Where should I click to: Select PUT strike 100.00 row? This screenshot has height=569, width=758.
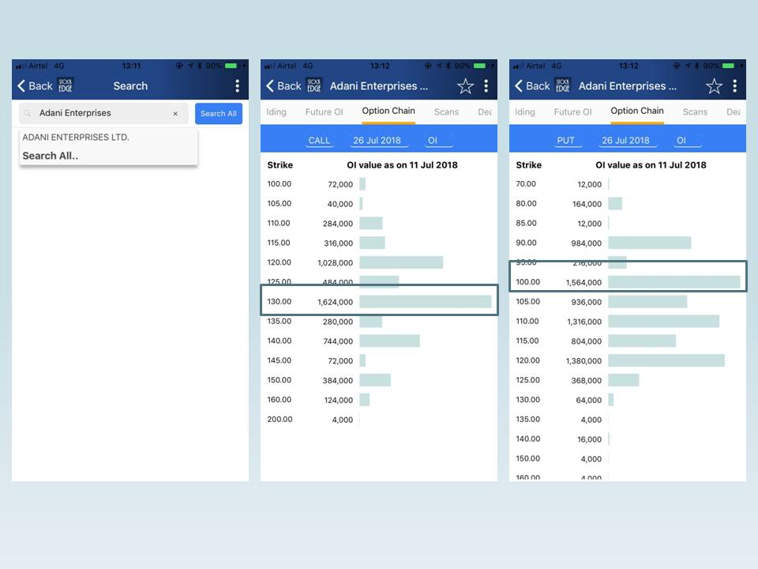628,282
